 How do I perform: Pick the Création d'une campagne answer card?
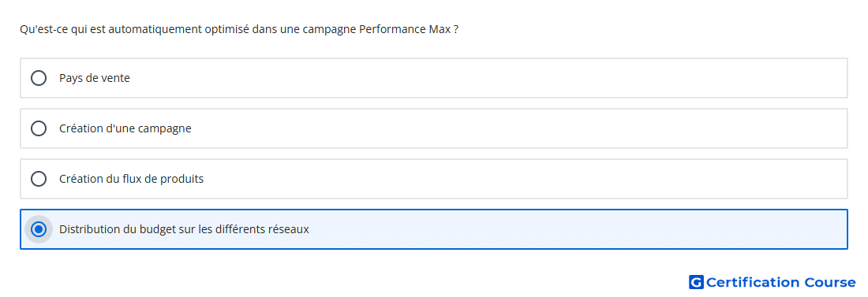pyautogui.click(x=434, y=128)
